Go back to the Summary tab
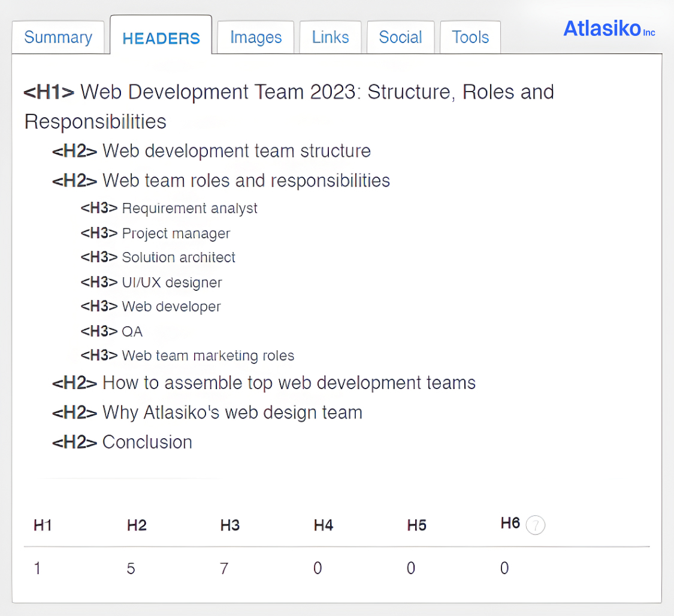The width and height of the screenshot is (674, 616). (58, 37)
